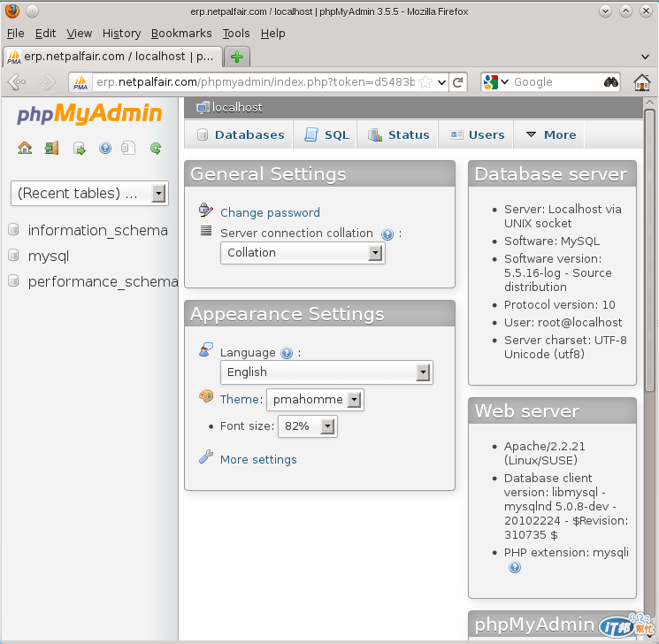
Task: Open the View menu
Action: (79, 34)
